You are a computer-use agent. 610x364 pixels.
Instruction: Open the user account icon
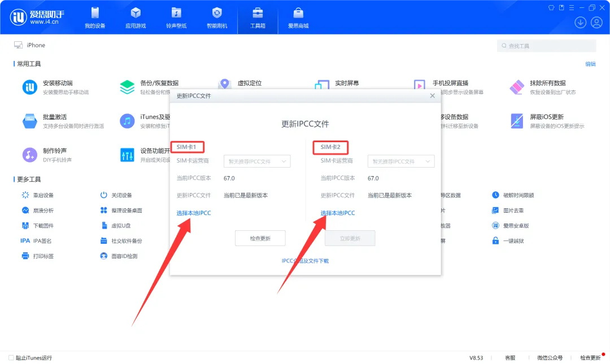[x=596, y=22]
